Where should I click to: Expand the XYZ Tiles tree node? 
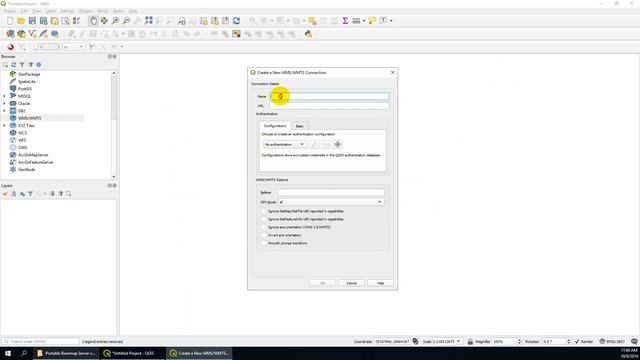(4, 126)
